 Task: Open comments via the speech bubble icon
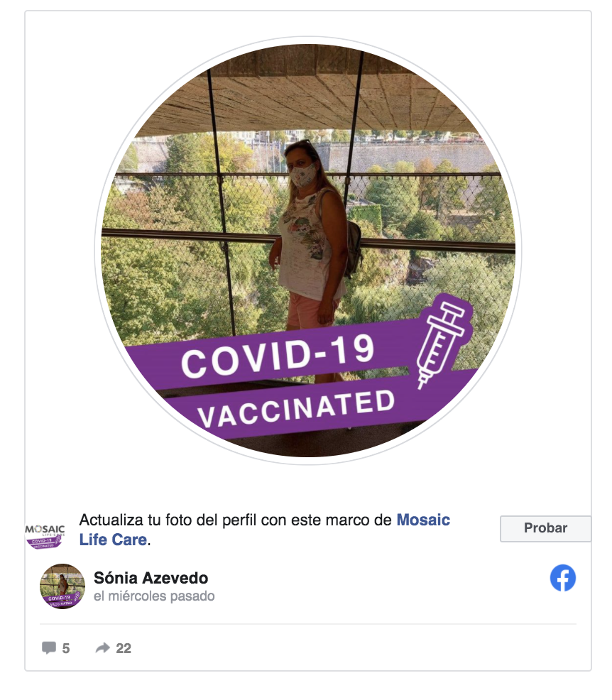[49, 647]
